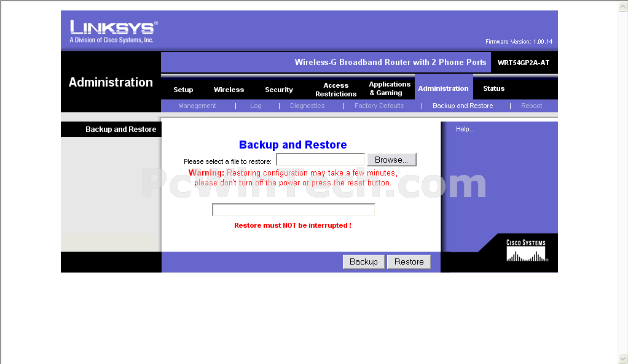Open the Factory Defaults sub-tab
The width and height of the screenshot is (628, 364).
(x=379, y=106)
